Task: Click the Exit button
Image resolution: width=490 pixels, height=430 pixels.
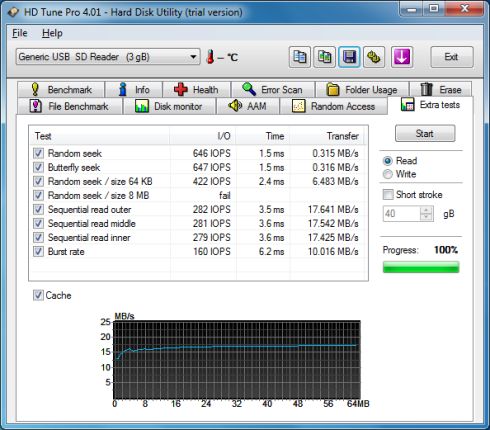Action: tap(451, 57)
